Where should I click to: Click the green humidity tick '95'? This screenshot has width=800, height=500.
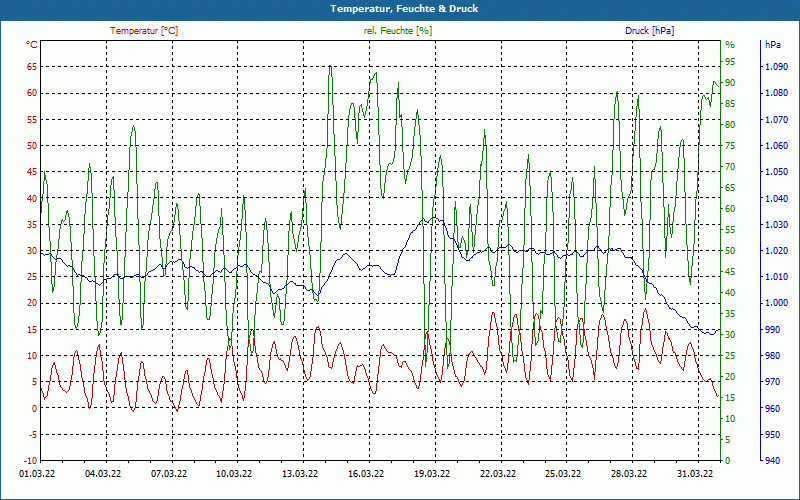(x=730, y=62)
